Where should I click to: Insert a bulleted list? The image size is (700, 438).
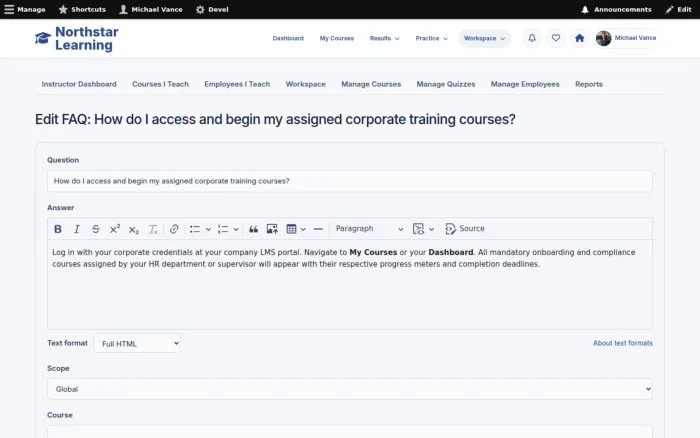click(x=195, y=229)
